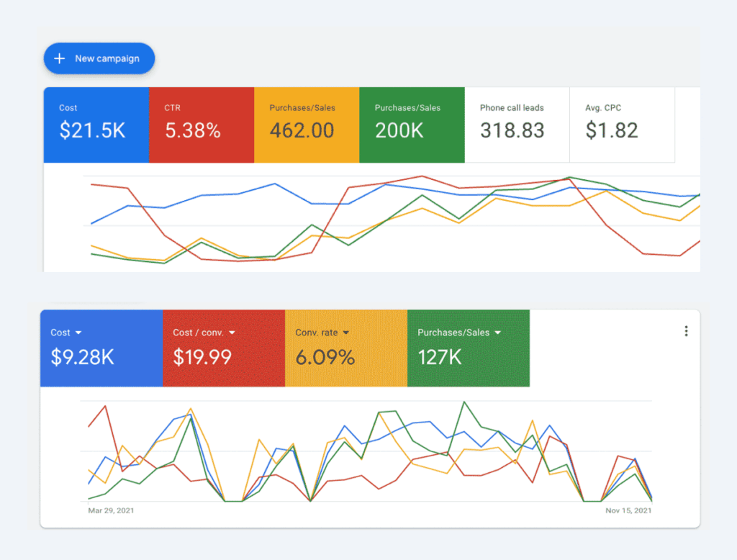Click the New campaign button label
Image resolution: width=737 pixels, height=560 pixels.
(107, 58)
